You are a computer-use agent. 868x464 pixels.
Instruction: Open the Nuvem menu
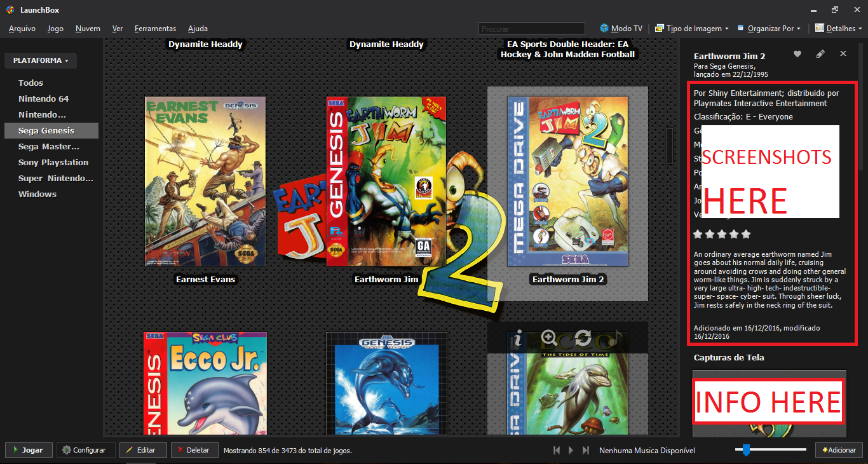(88, 29)
